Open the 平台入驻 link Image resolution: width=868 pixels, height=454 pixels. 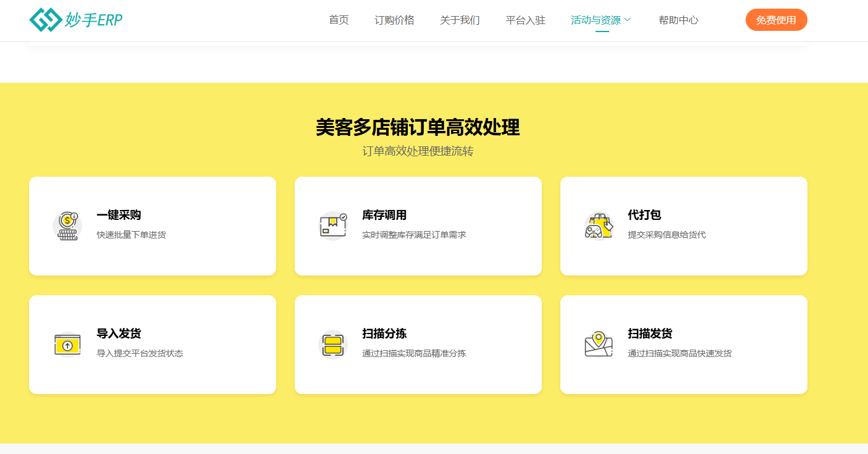(x=525, y=19)
